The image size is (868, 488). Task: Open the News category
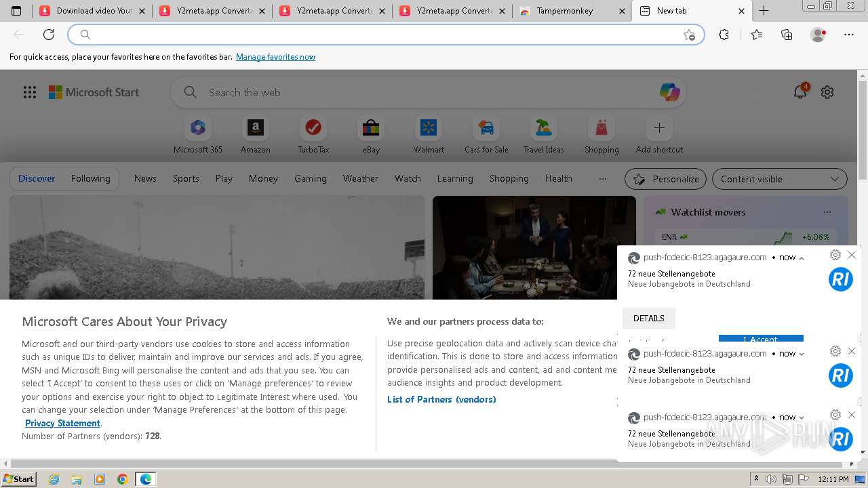click(145, 178)
